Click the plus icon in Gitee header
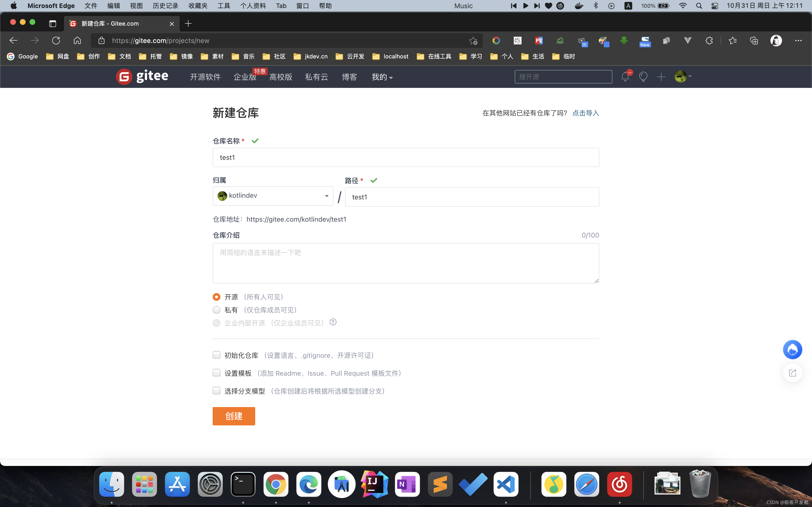The height and width of the screenshot is (507, 812). pos(661,77)
